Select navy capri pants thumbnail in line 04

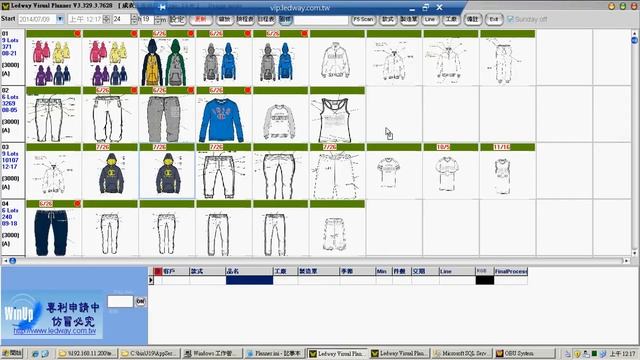coord(54,232)
